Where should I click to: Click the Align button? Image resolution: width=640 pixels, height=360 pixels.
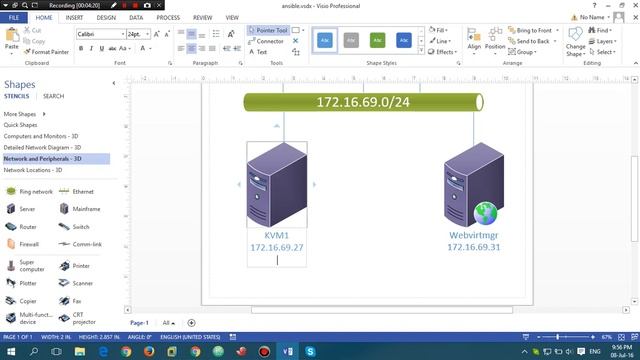pyautogui.click(x=474, y=41)
